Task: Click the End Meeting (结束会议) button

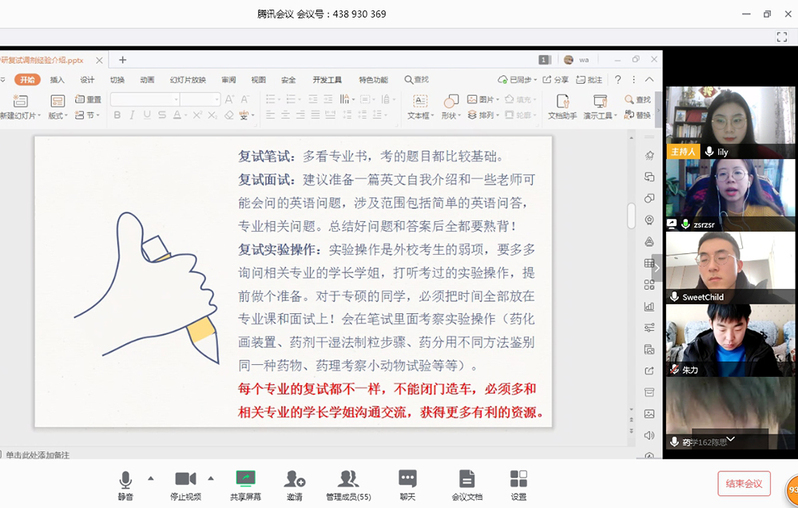Action: tap(743, 483)
